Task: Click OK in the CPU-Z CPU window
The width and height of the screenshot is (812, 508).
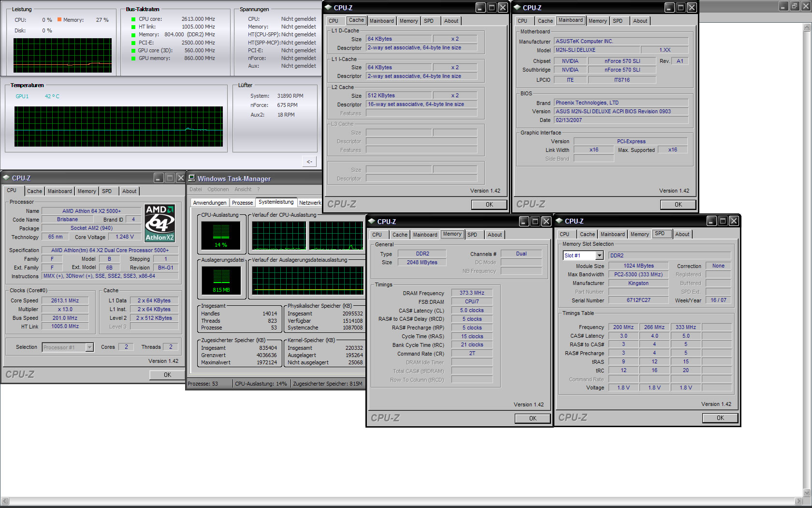Action: (x=167, y=375)
